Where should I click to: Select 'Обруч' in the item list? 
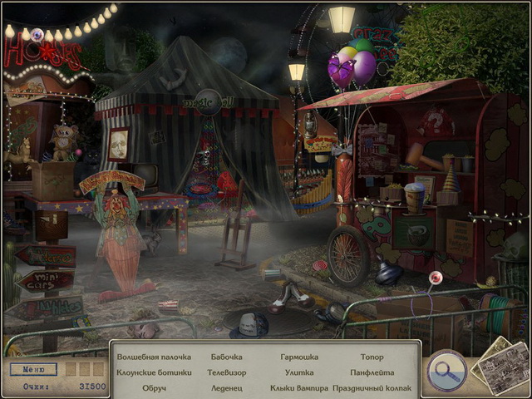tap(154, 388)
